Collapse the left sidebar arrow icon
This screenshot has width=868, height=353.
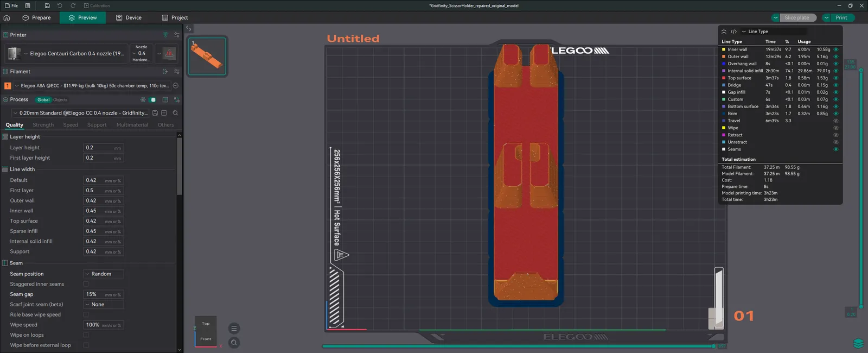[x=189, y=28]
